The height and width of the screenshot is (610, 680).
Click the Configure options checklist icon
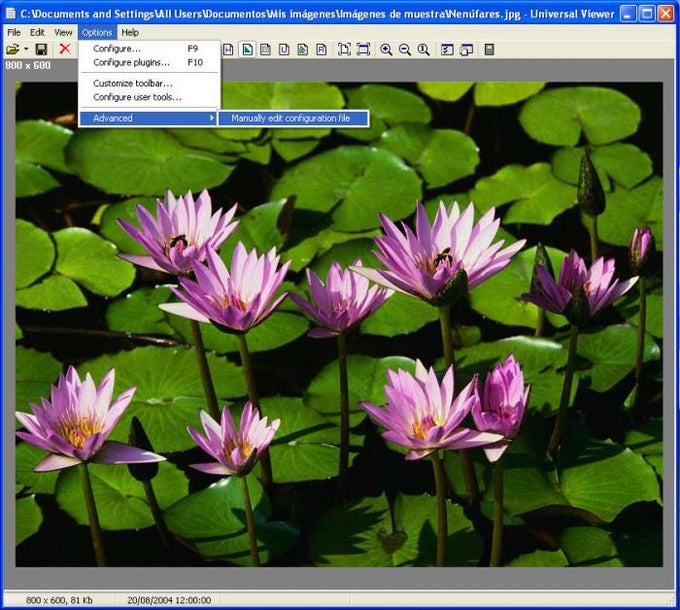tap(447, 49)
